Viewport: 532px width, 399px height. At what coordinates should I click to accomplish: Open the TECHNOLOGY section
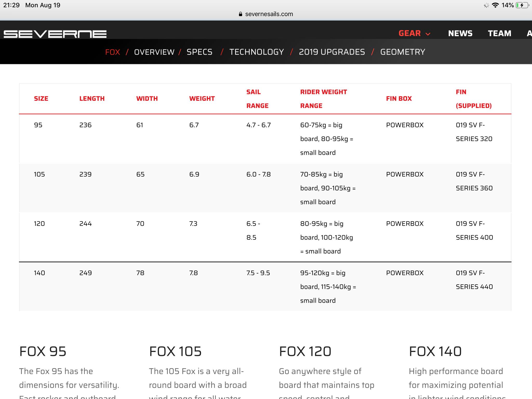[x=256, y=52]
